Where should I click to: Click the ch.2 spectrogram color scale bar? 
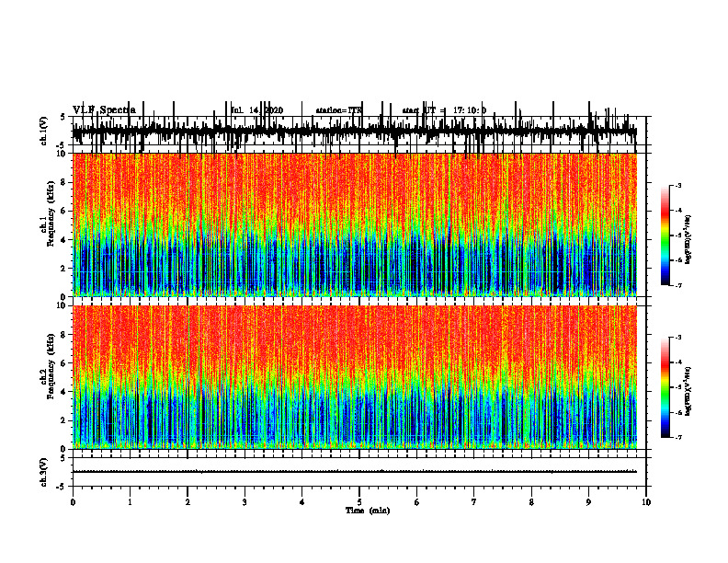point(665,387)
